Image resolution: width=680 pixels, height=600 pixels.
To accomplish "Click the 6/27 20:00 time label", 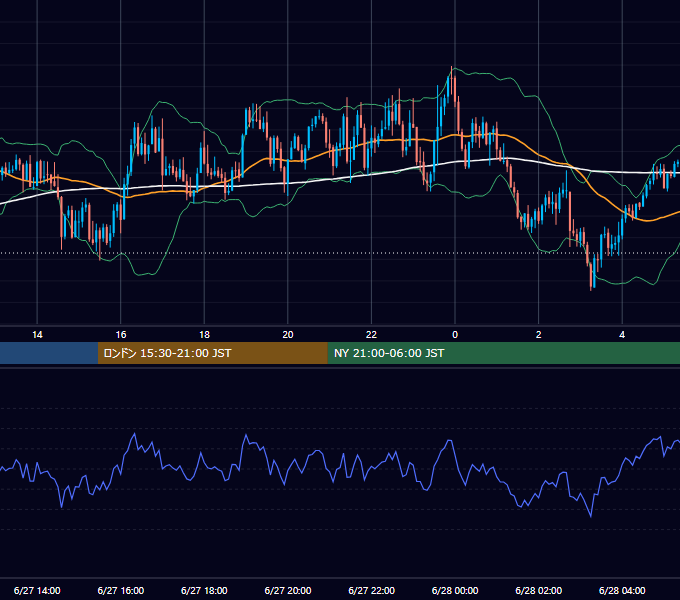I will (288, 590).
